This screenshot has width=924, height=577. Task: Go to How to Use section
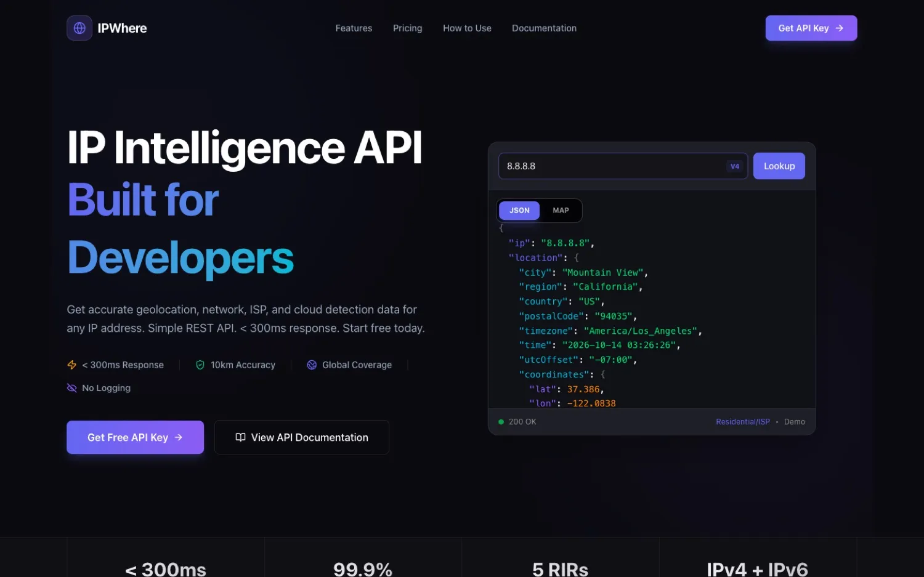[x=467, y=28]
